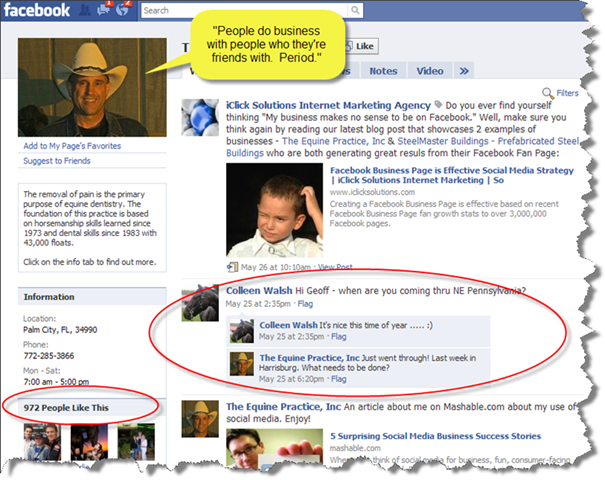
Task: Click the Information section header
Action: point(92,297)
